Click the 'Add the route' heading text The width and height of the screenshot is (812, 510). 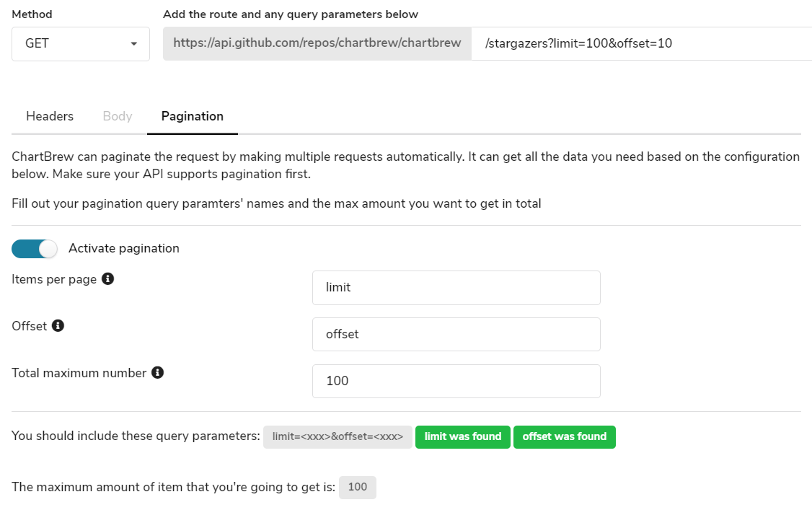tap(291, 14)
